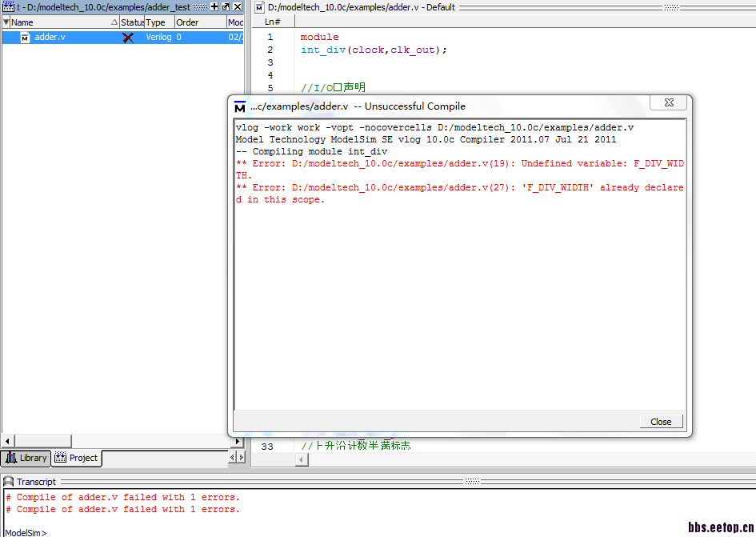Select the Project tab
This screenshot has height=537, width=756.
[77, 458]
